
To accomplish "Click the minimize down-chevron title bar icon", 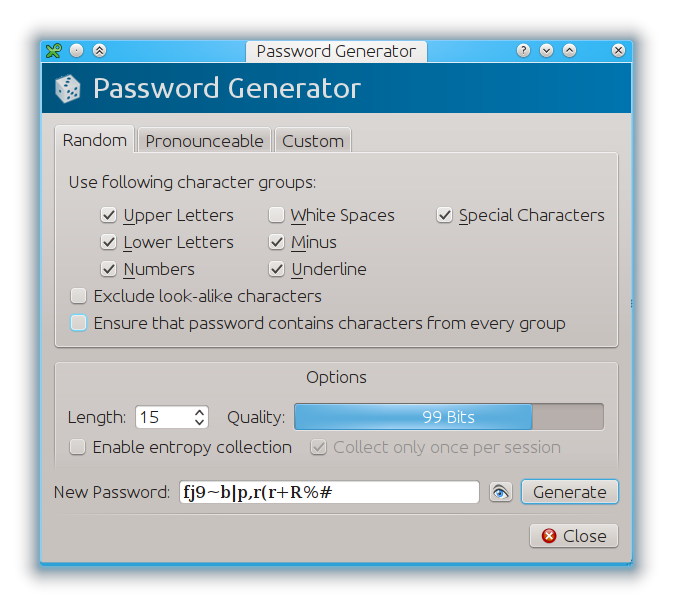I will [x=546, y=51].
